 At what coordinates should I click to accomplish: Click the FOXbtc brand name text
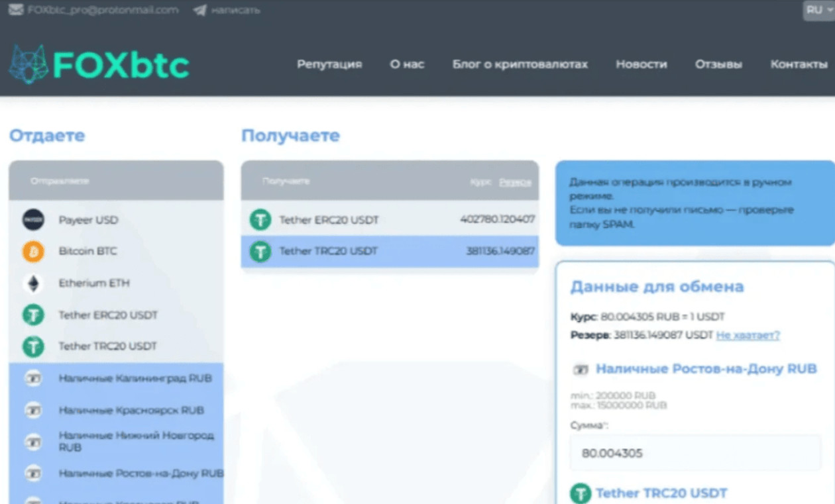point(121,65)
